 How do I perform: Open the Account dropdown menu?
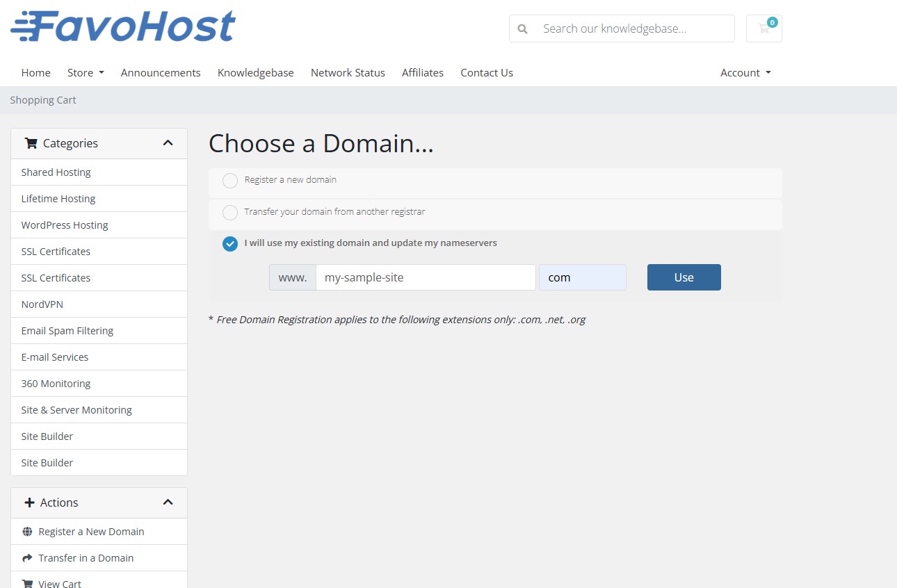click(745, 72)
